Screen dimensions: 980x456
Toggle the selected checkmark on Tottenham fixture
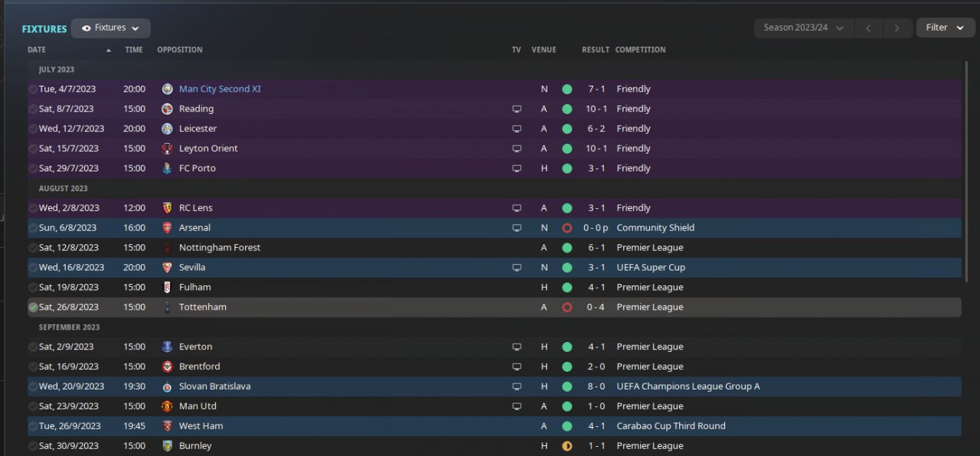coord(33,308)
